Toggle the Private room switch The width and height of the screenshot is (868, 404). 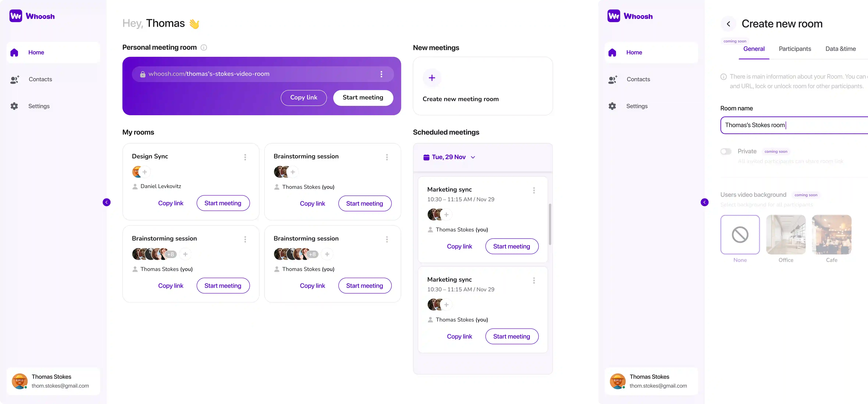click(x=726, y=151)
